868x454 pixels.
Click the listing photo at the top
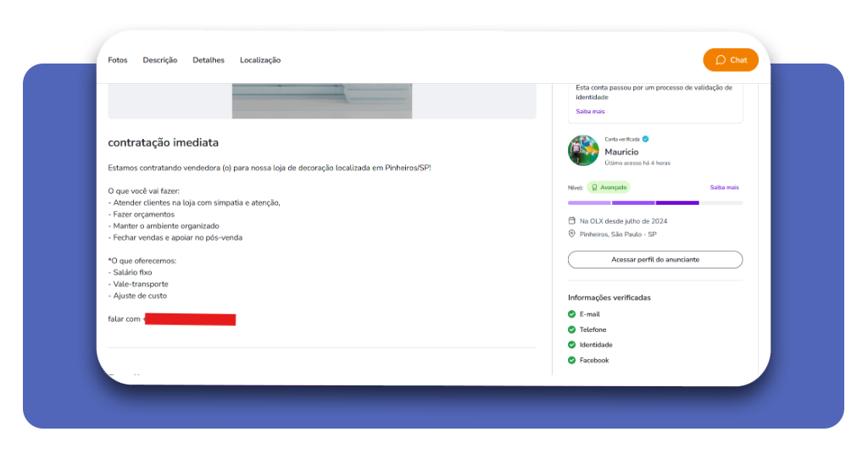321,101
